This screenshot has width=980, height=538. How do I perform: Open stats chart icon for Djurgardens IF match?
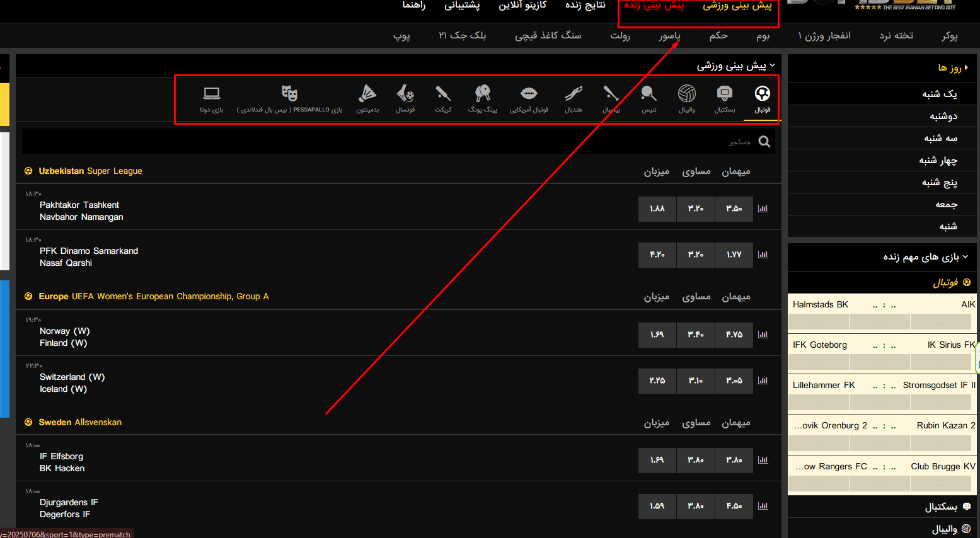coord(763,506)
